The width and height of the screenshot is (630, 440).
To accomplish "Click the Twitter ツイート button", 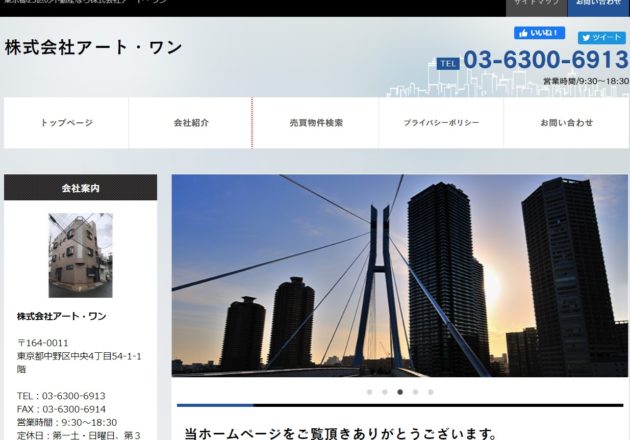I will (601, 37).
